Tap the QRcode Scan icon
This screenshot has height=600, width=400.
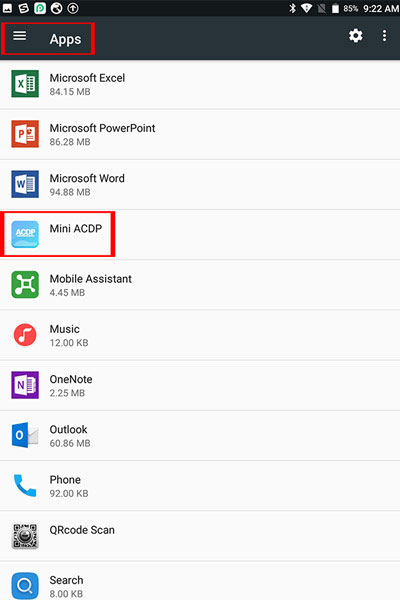[25, 536]
